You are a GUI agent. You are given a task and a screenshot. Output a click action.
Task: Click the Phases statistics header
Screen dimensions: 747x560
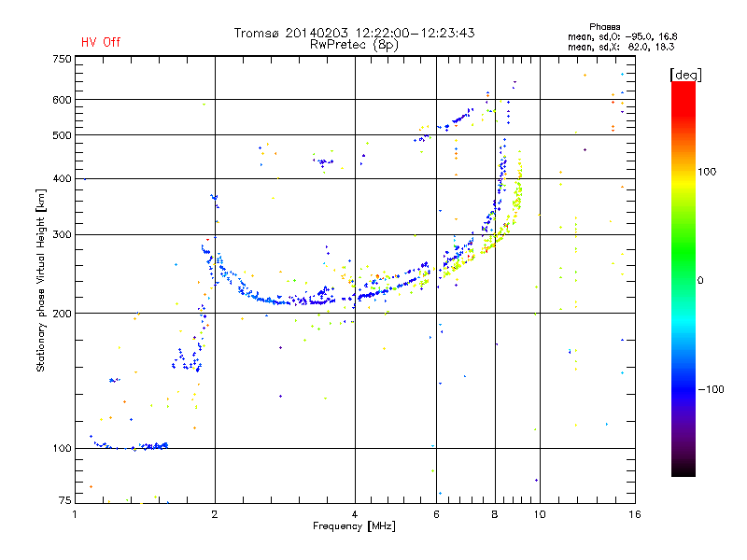[604, 27]
